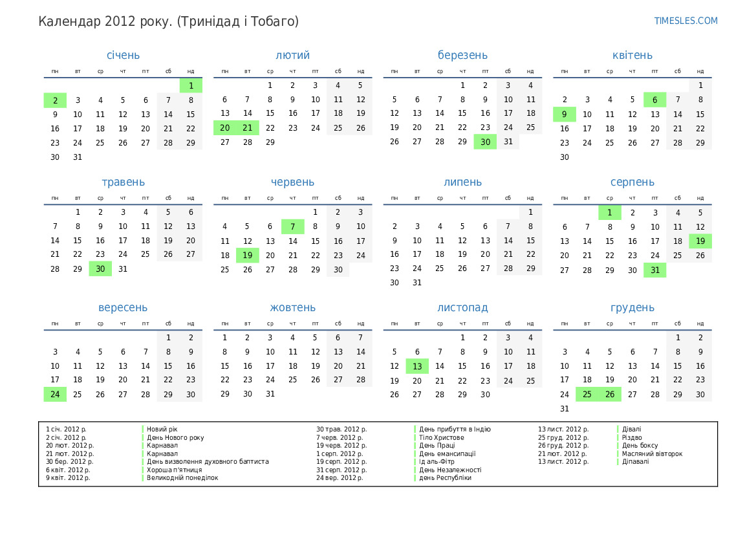The width and height of the screenshot is (756, 535).
Task: Select highlighted 7 in червень
Action: click(x=293, y=226)
